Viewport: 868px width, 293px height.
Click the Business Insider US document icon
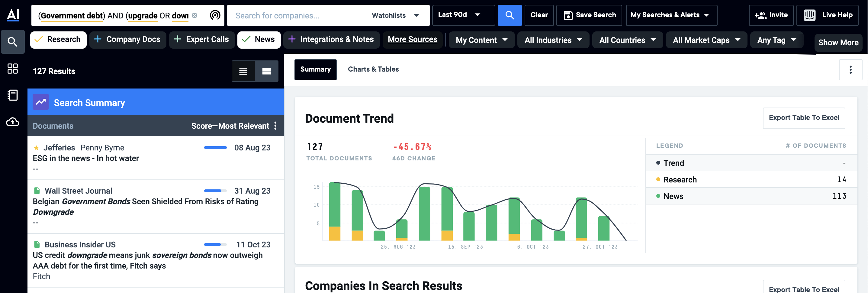[x=37, y=244]
